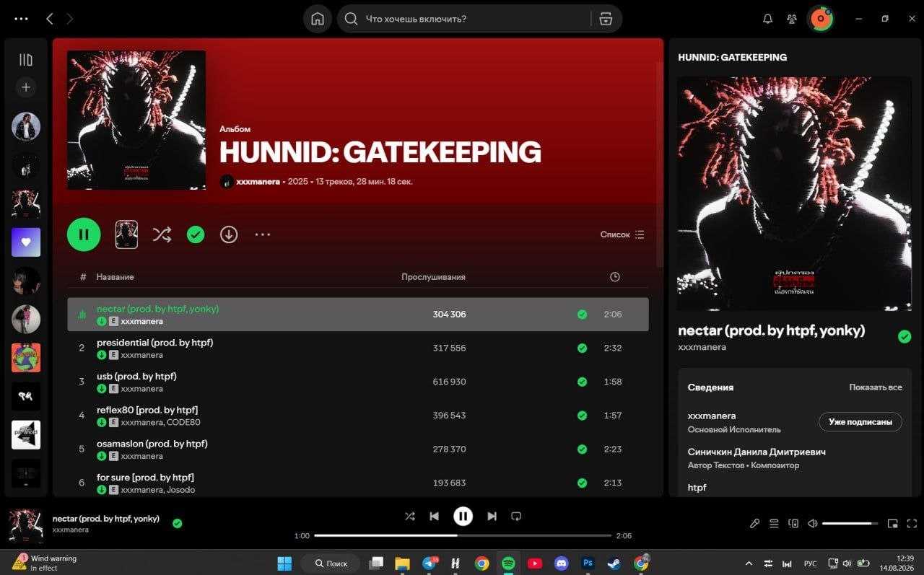Toggle saved checkmark for track usb
The image size is (924, 575).
582,382
